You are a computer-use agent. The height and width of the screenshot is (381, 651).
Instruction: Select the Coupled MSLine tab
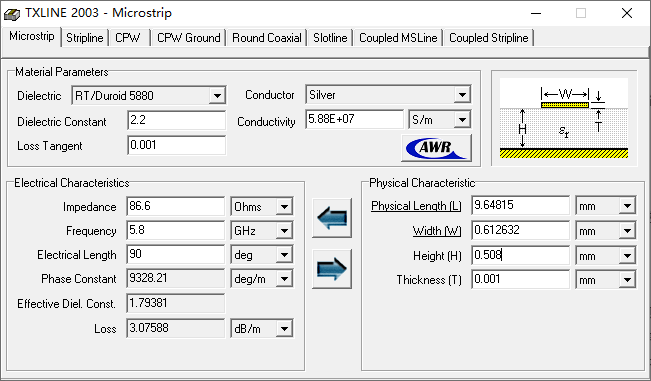pos(398,38)
